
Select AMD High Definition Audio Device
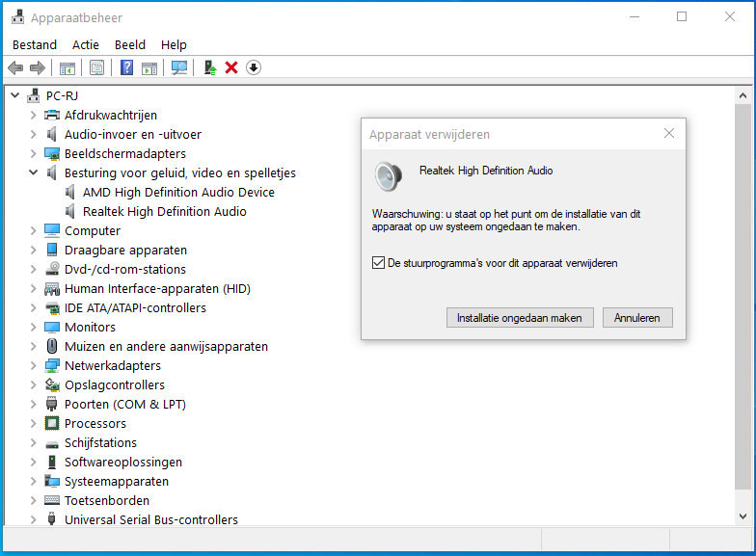[178, 193]
